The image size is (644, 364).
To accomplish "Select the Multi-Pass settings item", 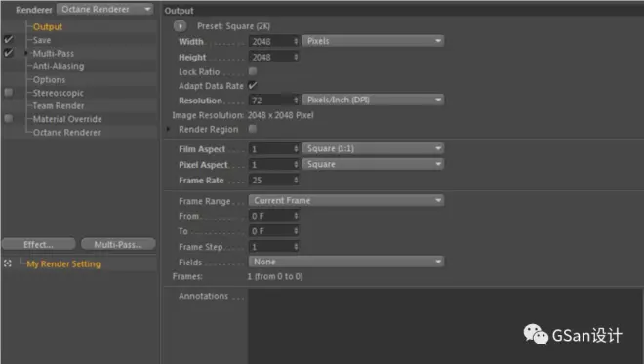I will [x=54, y=53].
